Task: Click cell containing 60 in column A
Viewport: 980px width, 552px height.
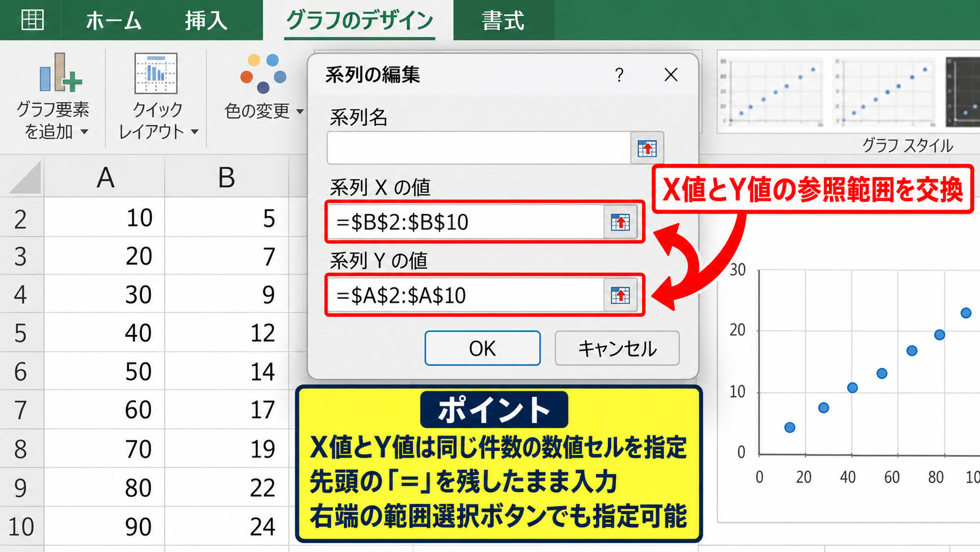Action: [105, 409]
